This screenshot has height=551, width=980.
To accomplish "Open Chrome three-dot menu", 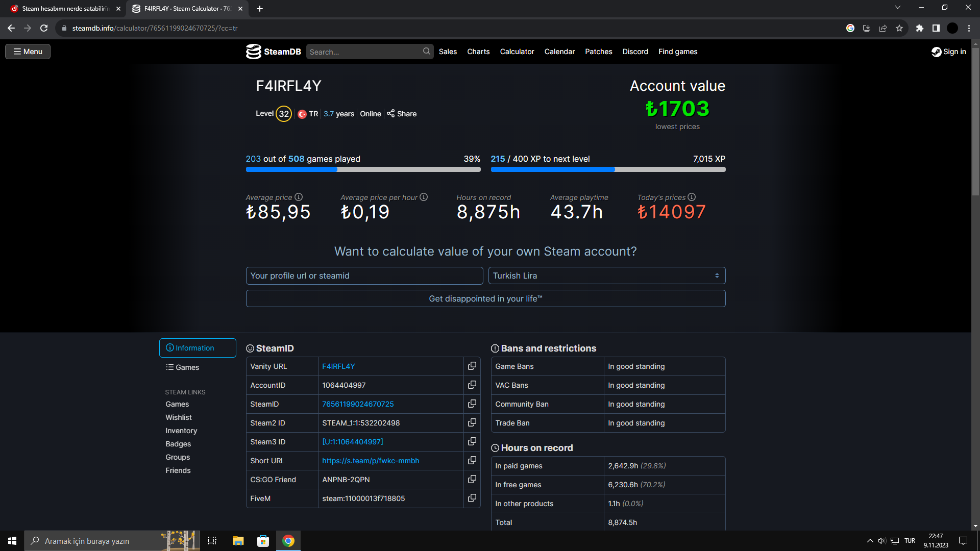I will 969,28.
